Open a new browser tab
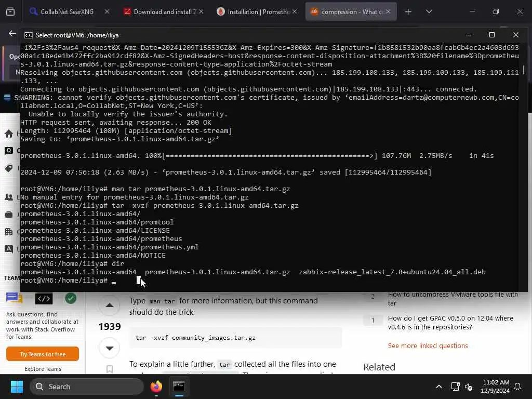The height and width of the screenshot is (399, 532). click(x=408, y=12)
